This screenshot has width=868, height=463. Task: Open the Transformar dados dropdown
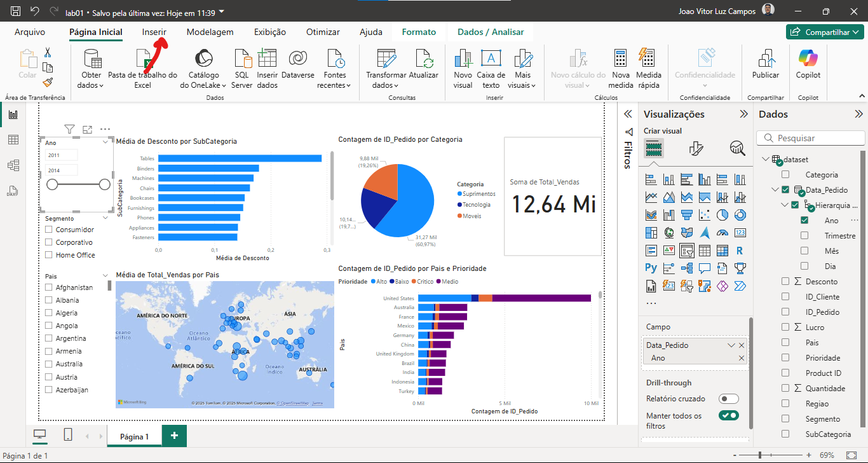coord(397,85)
